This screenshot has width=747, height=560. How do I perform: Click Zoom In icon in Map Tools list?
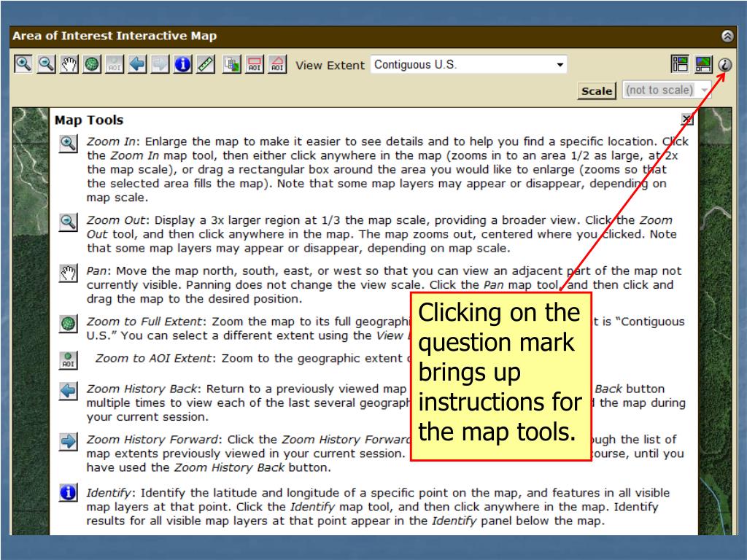coord(68,144)
